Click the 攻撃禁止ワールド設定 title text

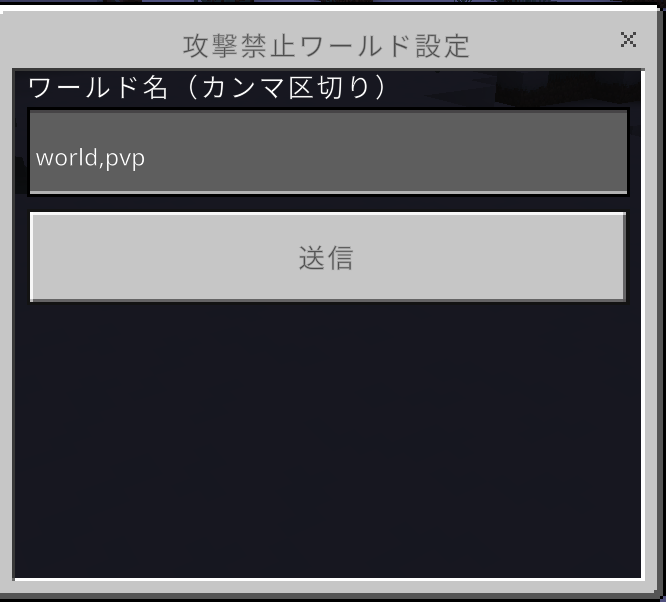point(326,46)
